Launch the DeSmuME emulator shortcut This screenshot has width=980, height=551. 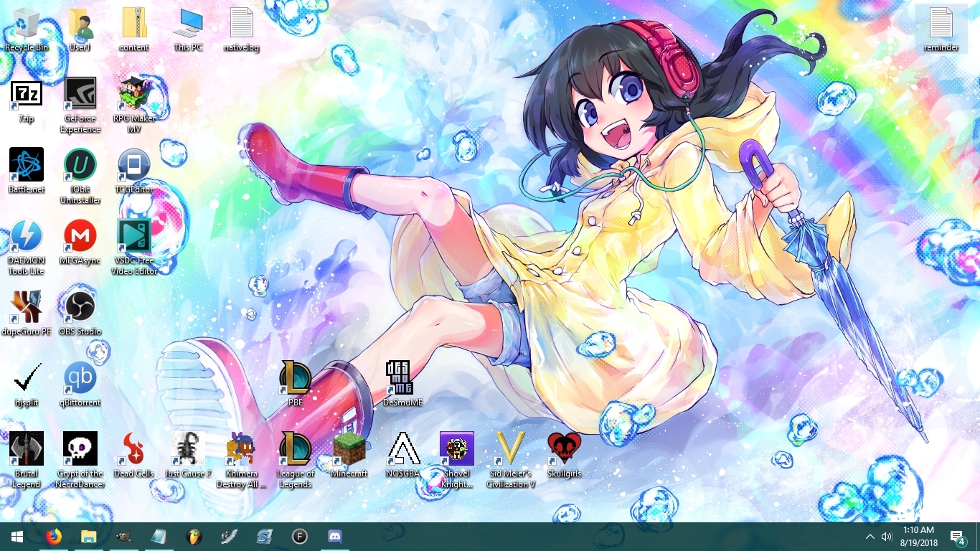pos(403,384)
